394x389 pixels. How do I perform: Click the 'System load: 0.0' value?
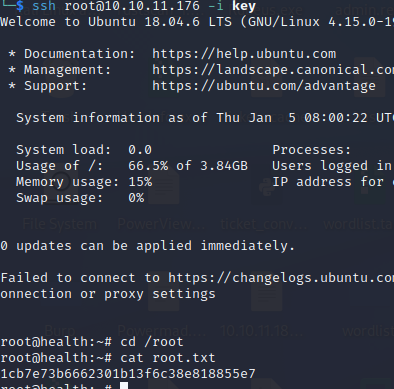pyautogui.click(x=84, y=150)
